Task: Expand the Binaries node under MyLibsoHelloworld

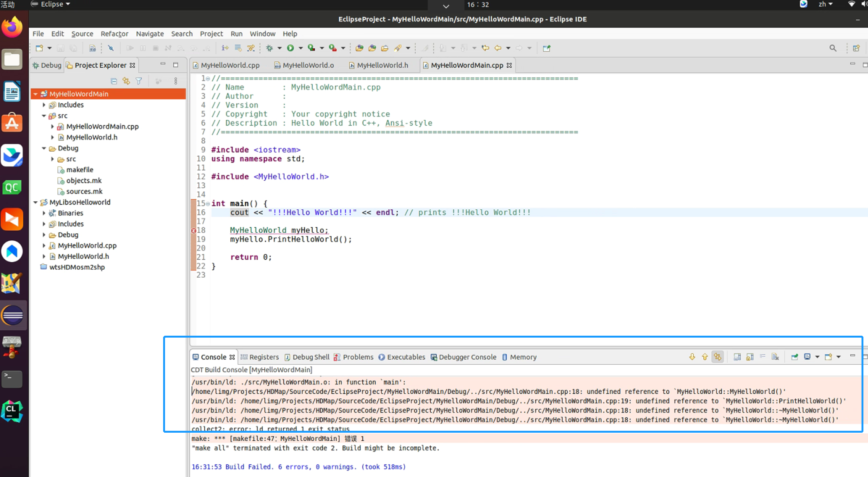Action: coord(44,213)
